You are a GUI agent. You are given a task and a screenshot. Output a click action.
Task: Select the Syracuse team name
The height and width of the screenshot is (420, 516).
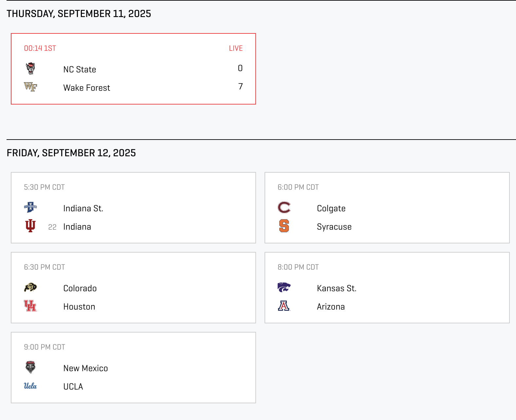334,227
